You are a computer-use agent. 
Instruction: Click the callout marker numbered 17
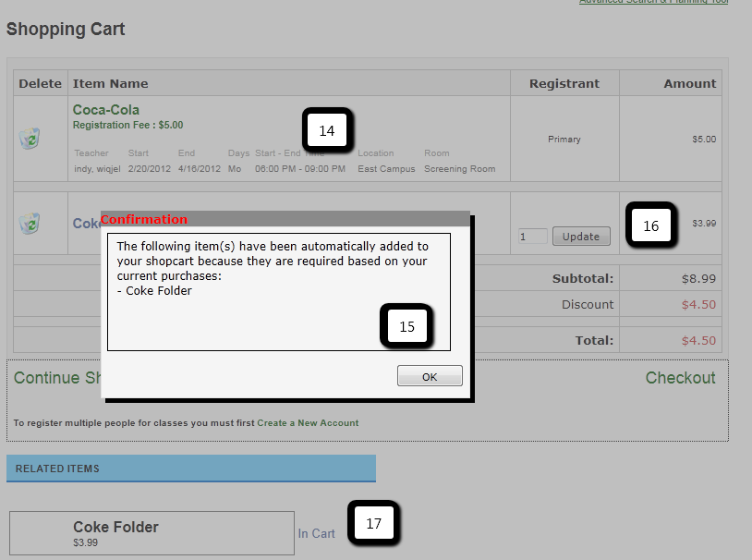pos(373,524)
